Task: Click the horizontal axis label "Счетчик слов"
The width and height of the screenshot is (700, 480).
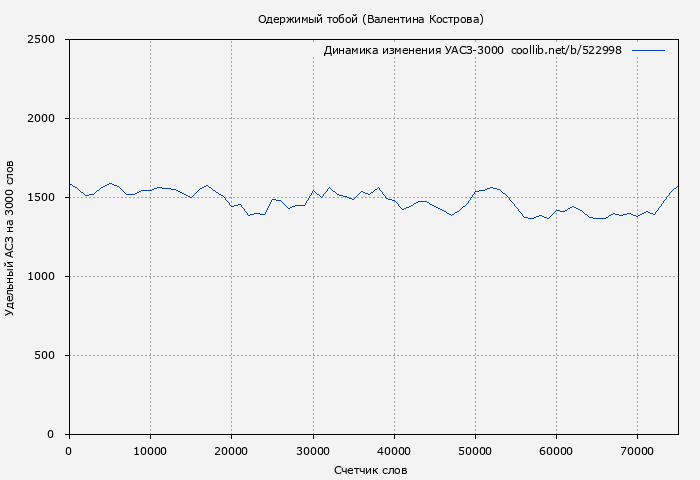Action: [370, 470]
